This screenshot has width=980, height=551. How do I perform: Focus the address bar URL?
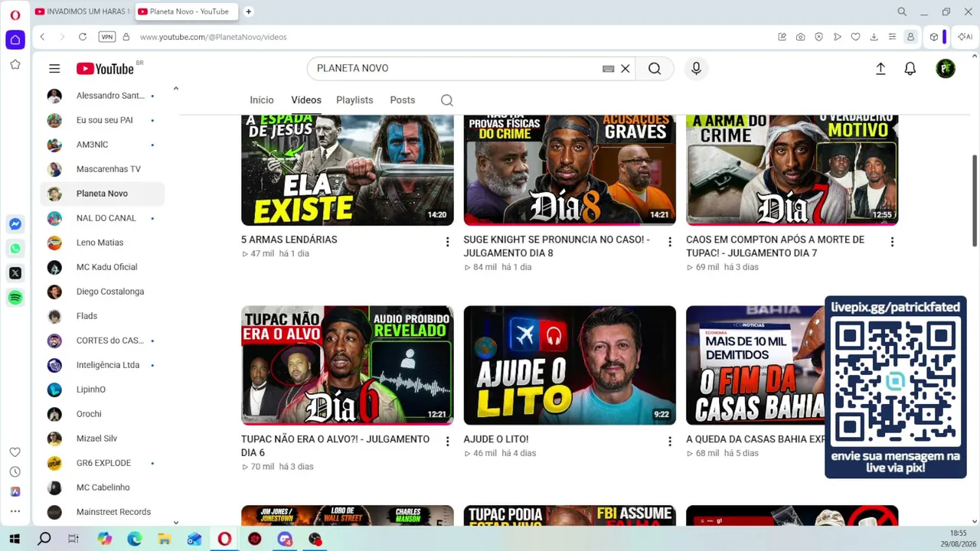coord(214,37)
